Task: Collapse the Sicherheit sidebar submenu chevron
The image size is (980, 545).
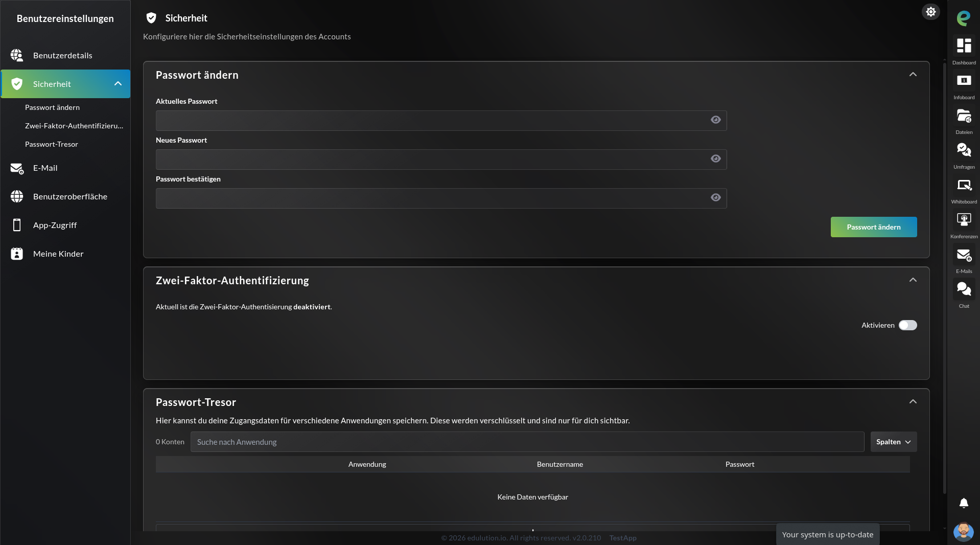Action: point(118,84)
